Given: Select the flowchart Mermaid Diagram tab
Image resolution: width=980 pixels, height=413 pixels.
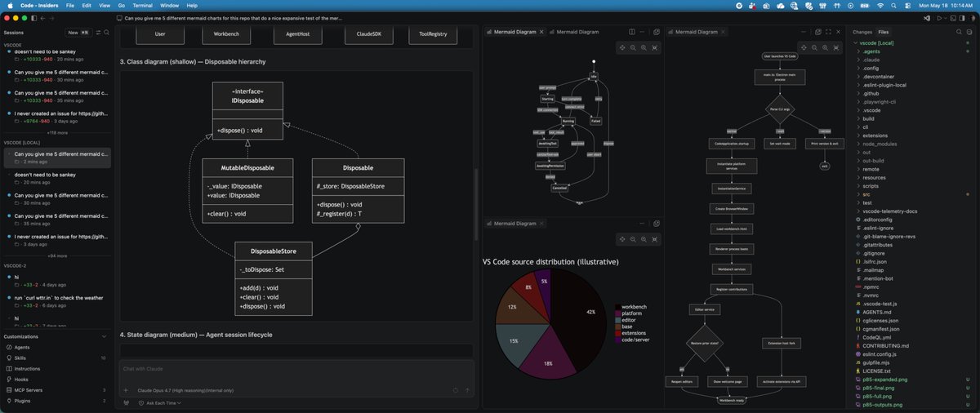Looking at the screenshot, I should click(696, 32).
